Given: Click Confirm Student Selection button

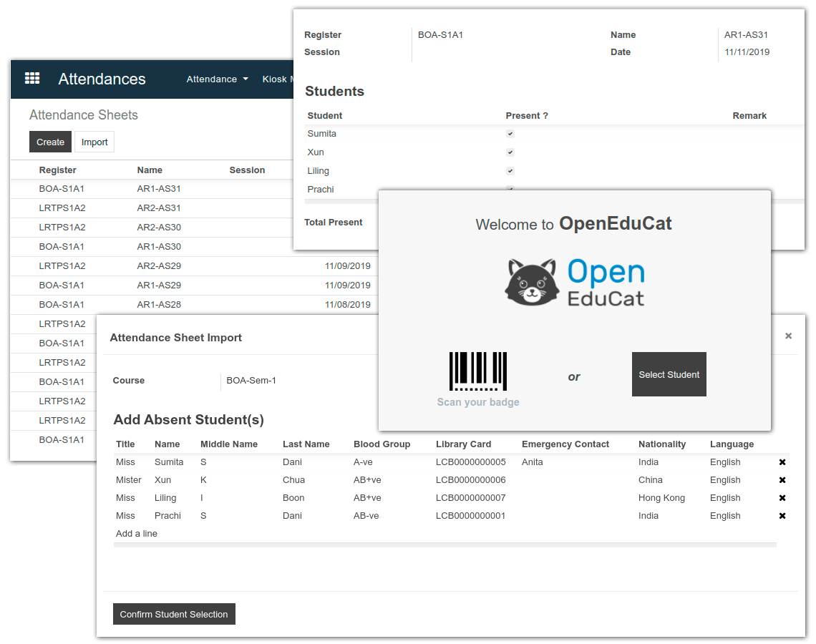Looking at the screenshot, I should (x=174, y=615).
